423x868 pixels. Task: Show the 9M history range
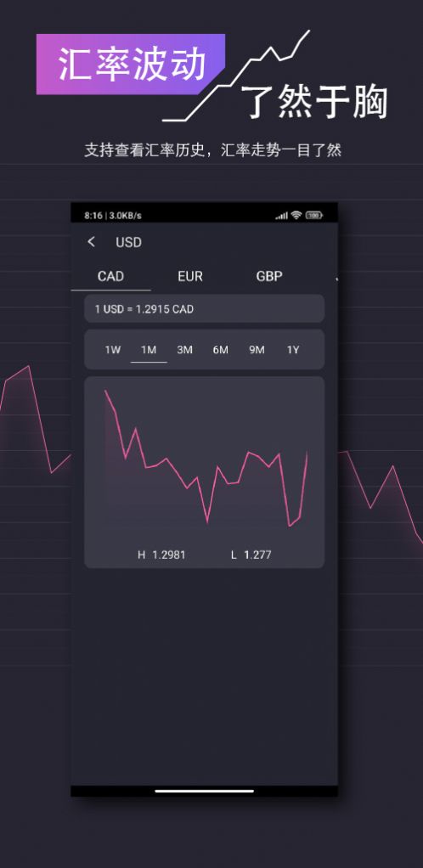(x=257, y=350)
